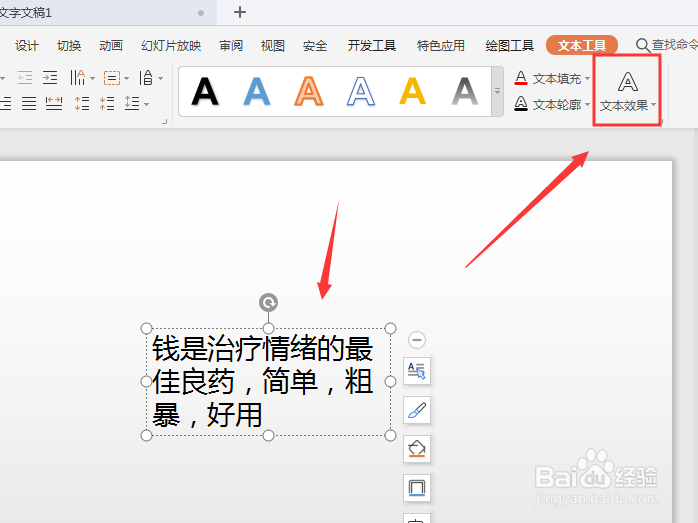The image size is (698, 523).
Task: Open the AB columns dropdown arrow
Action: click(x=160, y=78)
